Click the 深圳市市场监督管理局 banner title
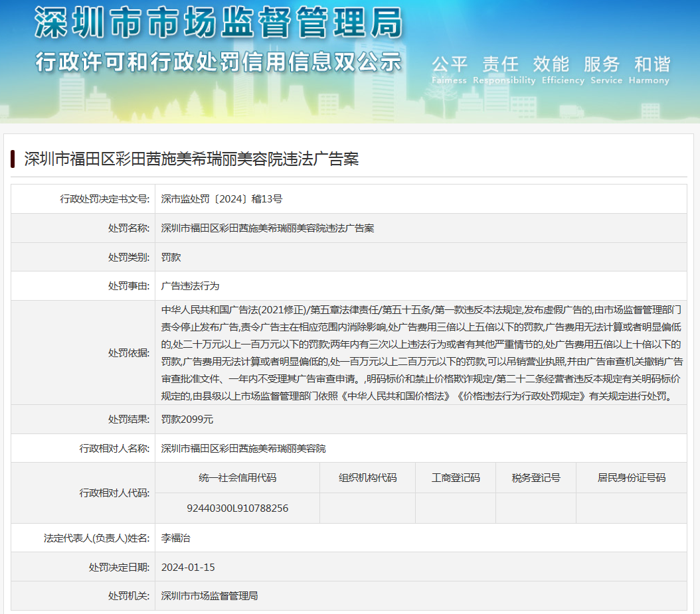 click(x=218, y=24)
